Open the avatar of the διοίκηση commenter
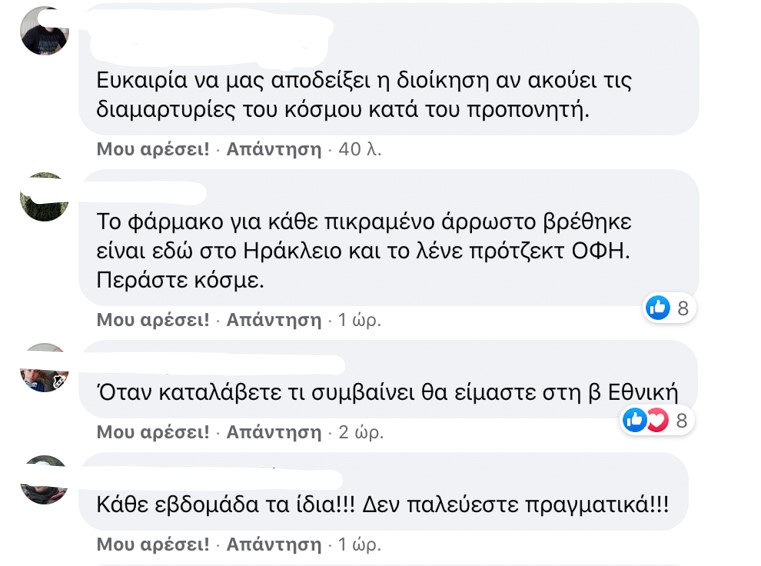 (x=44, y=31)
